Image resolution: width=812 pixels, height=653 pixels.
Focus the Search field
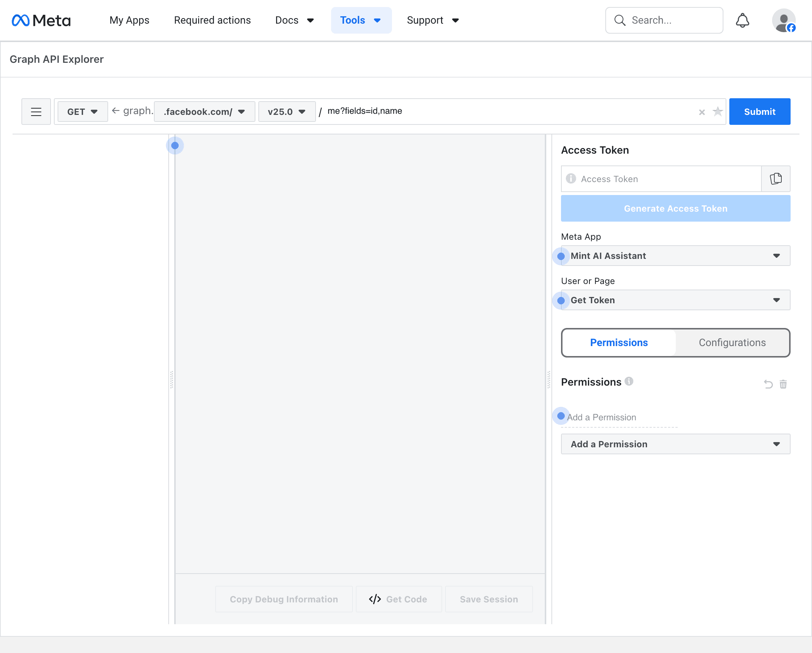tap(664, 20)
